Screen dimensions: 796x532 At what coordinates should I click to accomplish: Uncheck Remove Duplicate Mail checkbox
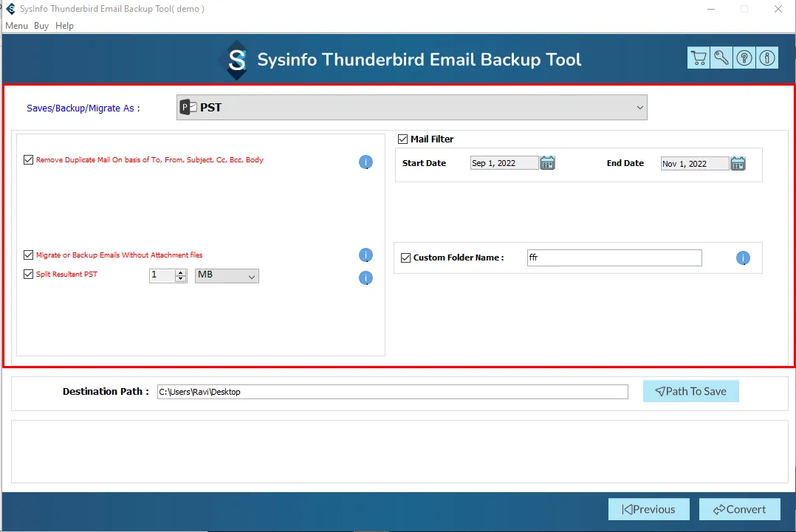pos(29,159)
